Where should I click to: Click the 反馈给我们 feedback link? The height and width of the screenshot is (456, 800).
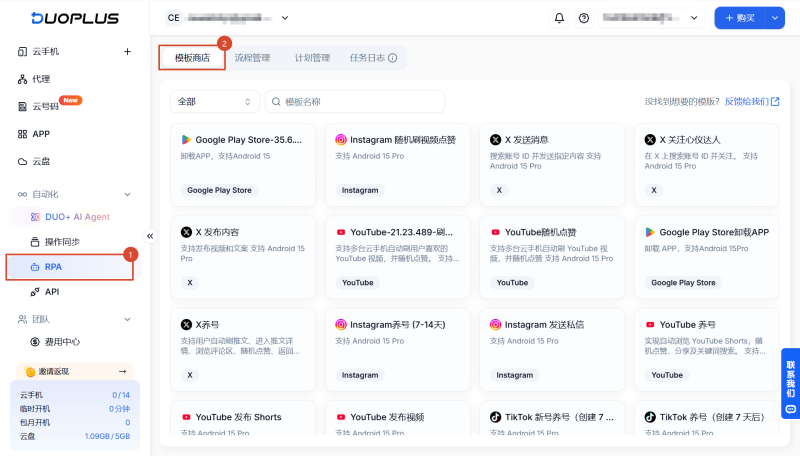pyautogui.click(x=746, y=102)
